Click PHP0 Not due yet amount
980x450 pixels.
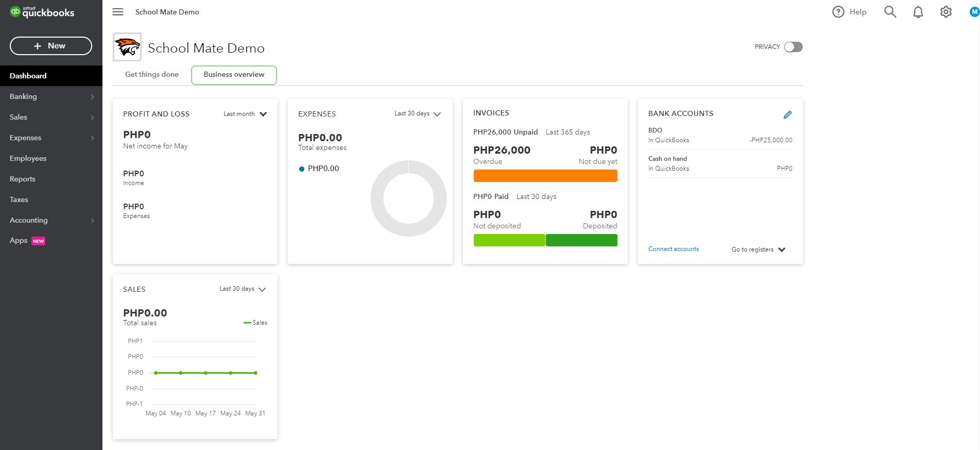coord(604,150)
